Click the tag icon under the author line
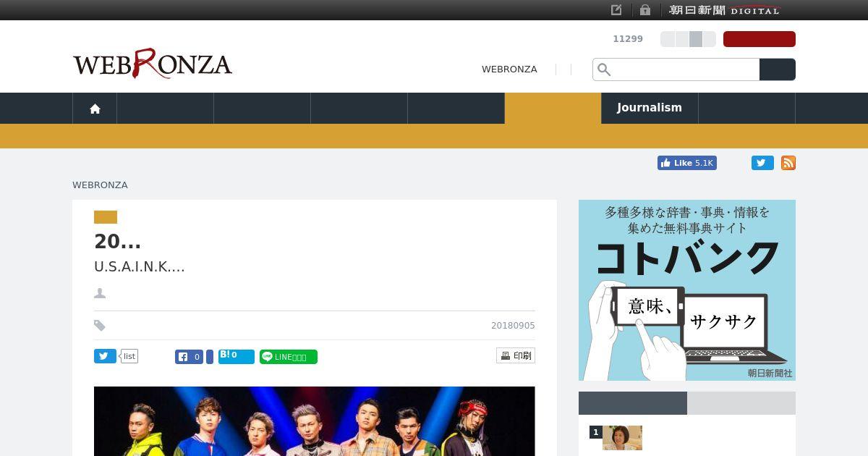This screenshot has height=456, width=868. 100,326
